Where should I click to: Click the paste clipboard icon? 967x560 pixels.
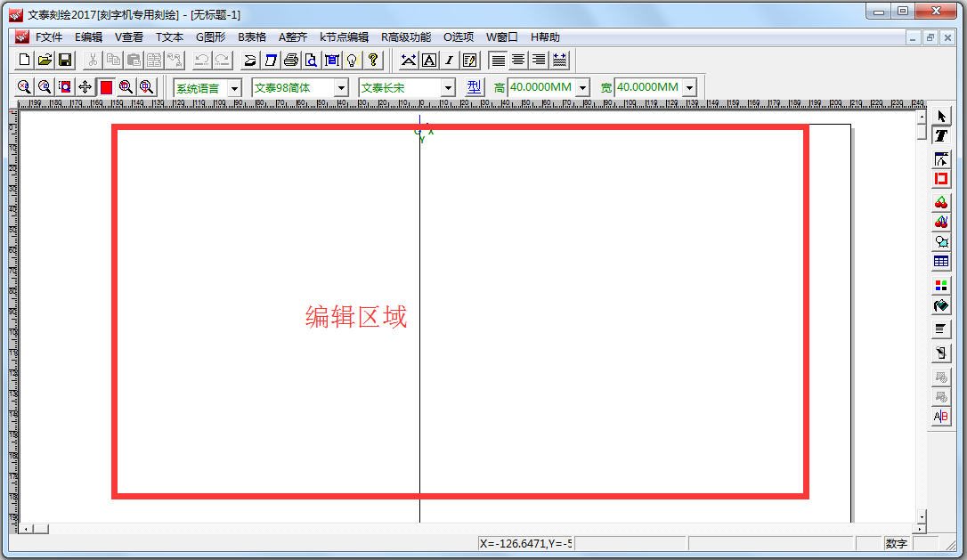tap(134, 60)
